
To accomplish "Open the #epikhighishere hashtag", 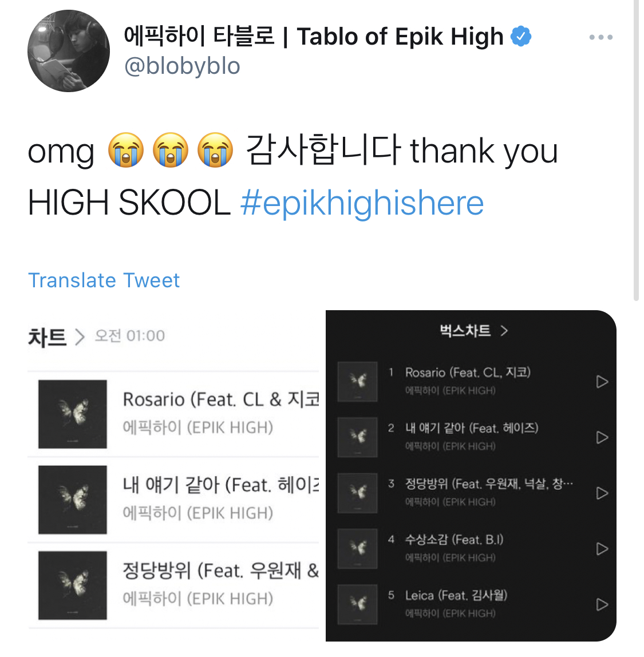I will tap(362, 203).
